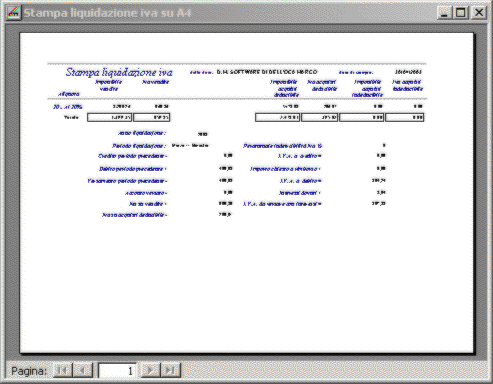Click the window title bar text

coord(107,13)
